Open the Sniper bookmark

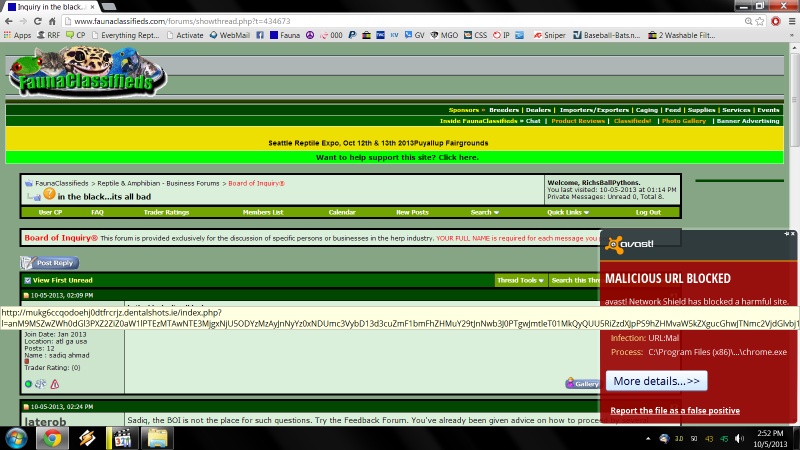549,35
